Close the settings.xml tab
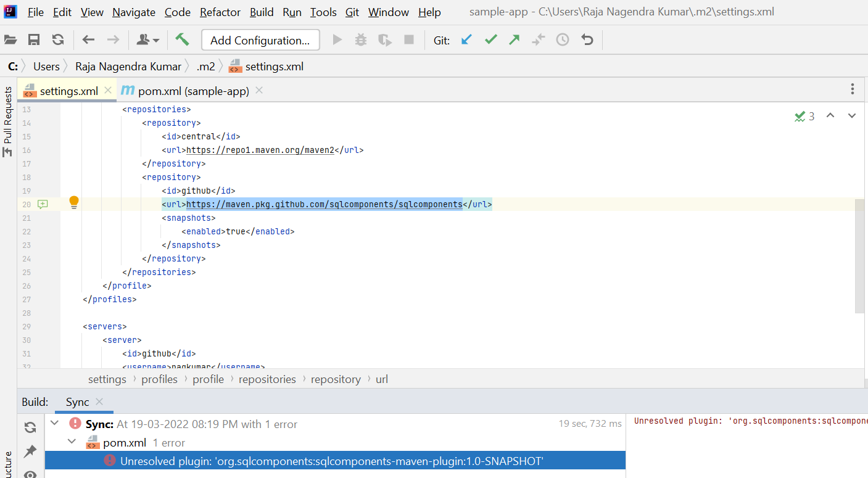This screenshot has height=478, width=868. pos(108,90)
